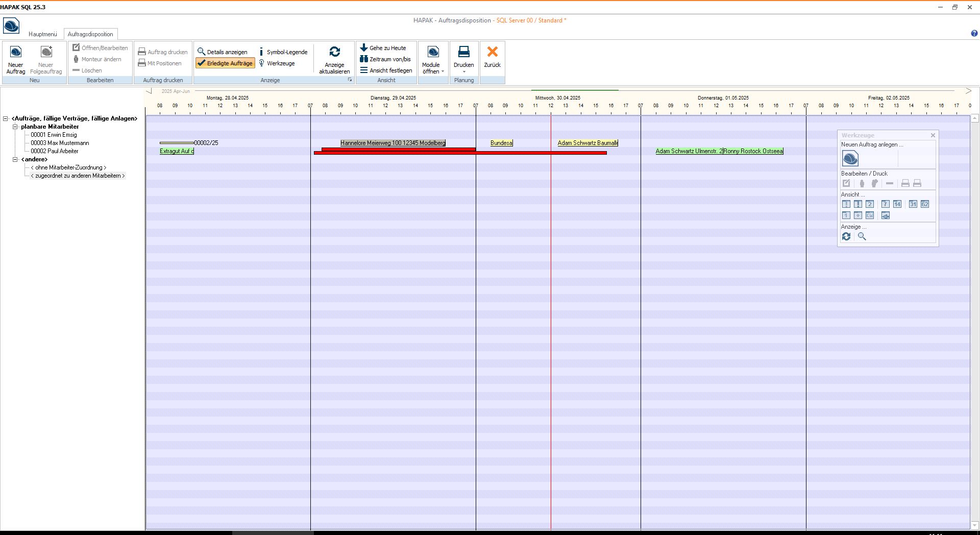Click the magnifier icon under Anzeige in Werkzeuge
Viewport: 980px width, 535px height.
[x=862, y=236]
